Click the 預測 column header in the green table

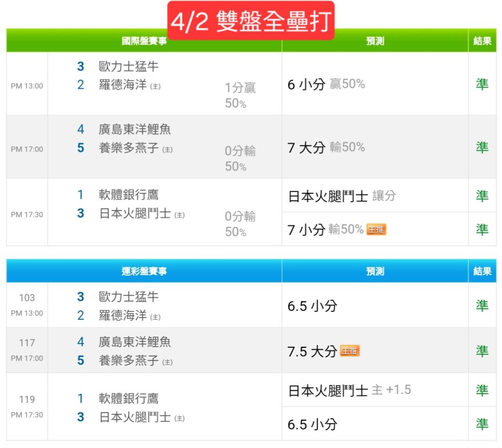coord(375,41)
